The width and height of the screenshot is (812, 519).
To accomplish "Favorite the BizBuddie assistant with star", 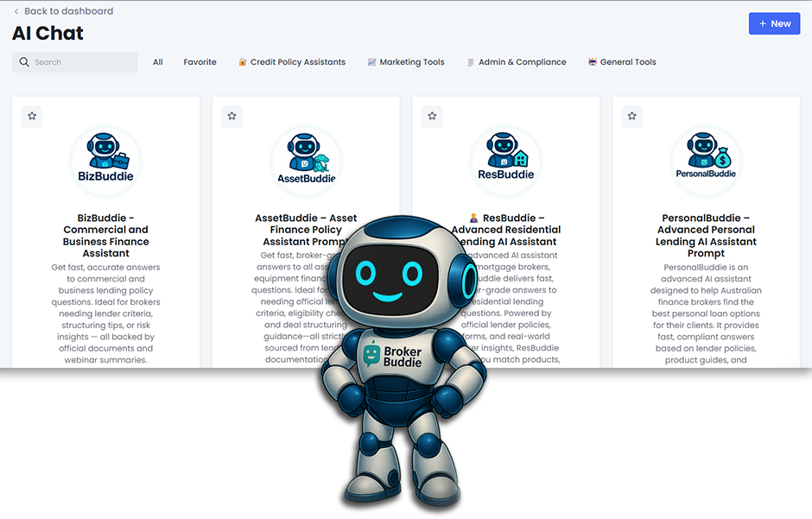I will coord(32,116).
